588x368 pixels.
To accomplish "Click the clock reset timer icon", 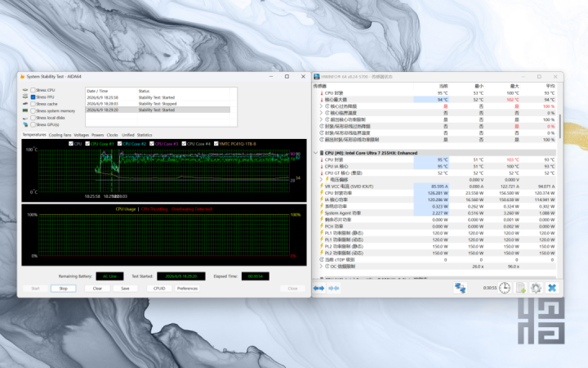I will click(505, 288).
